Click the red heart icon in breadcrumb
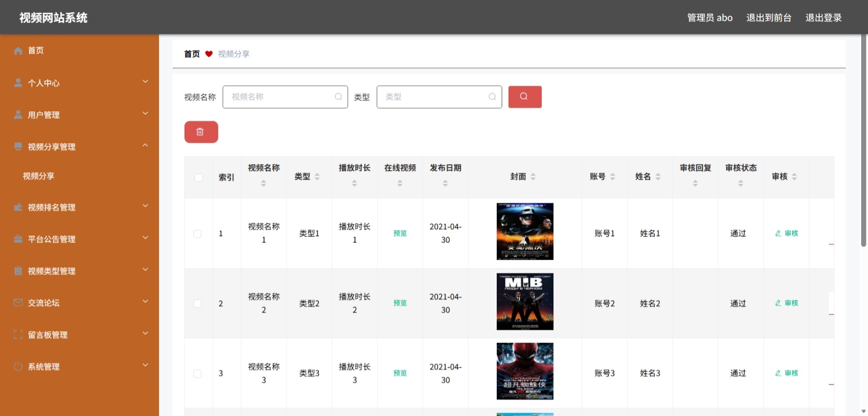Image resolution: width=868 pixels, height=416 pixels. click(x=209, y=54)
